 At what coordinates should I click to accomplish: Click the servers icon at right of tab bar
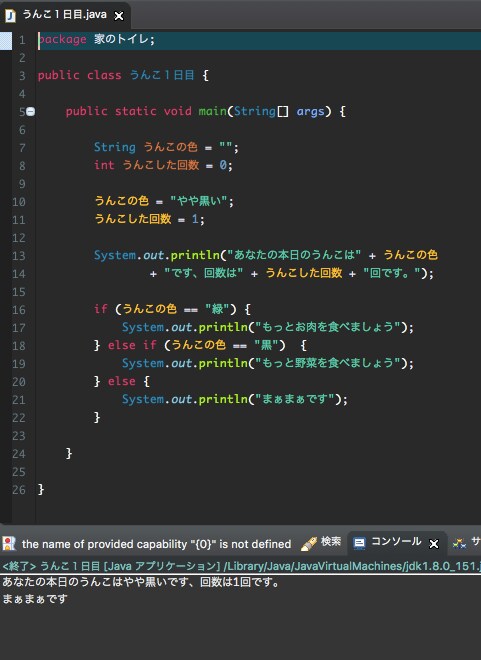pos(459,543)
